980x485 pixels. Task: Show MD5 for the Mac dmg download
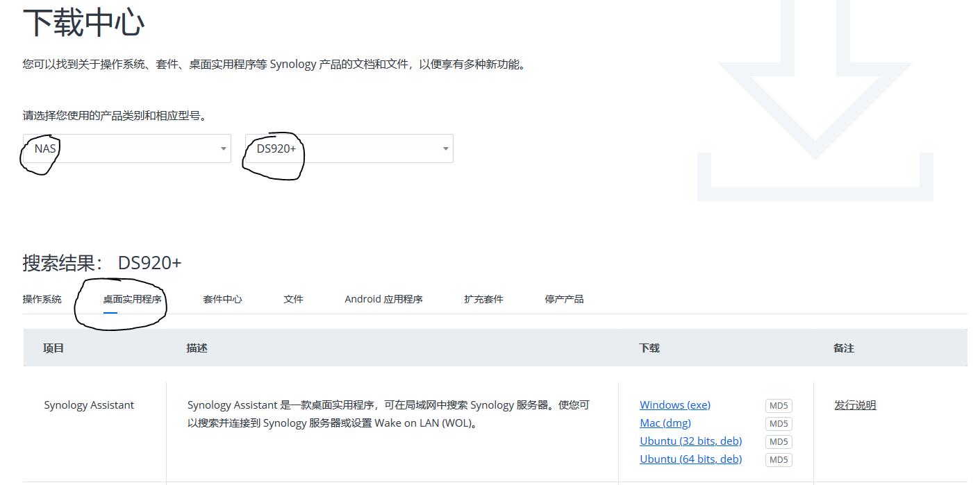pyautogui.click(x=778, y=423)
